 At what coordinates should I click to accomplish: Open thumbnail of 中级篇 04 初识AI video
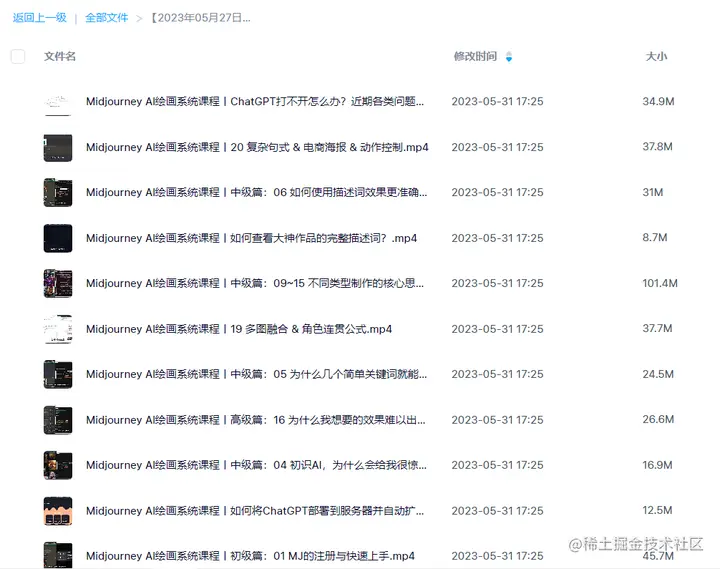pyautogui.click(x=58, y=465)
